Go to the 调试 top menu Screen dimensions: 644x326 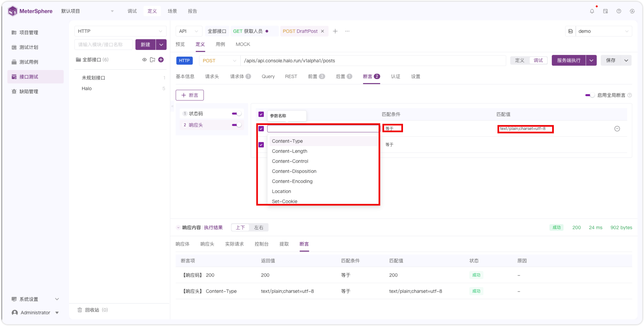132,11
